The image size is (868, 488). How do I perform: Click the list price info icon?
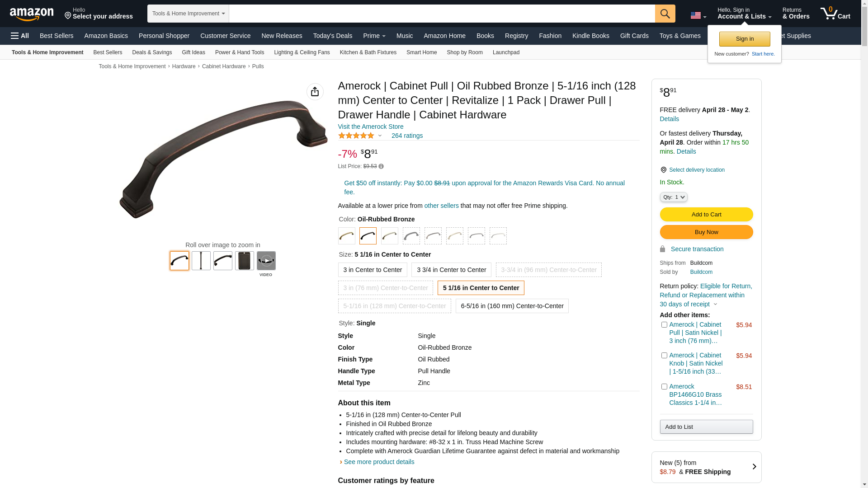tap(381, 167)
